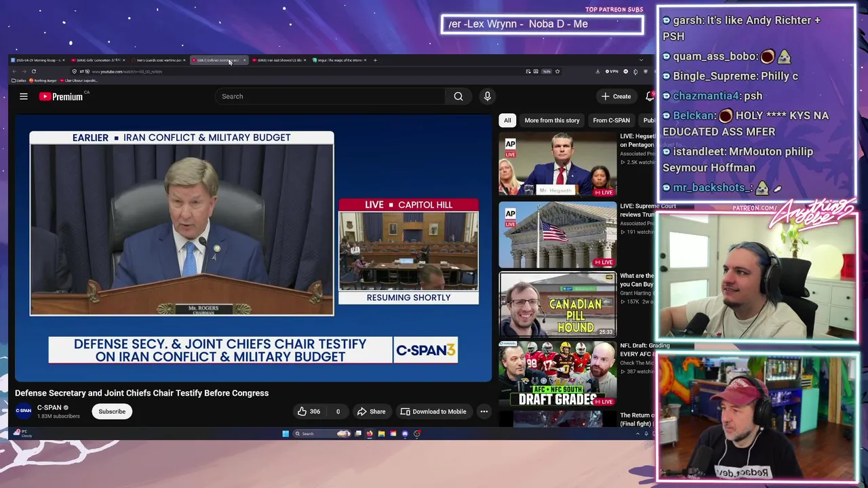The image size is (868, 488).
Task: Open the Create menu button
Action: click(x=616, y=96)
